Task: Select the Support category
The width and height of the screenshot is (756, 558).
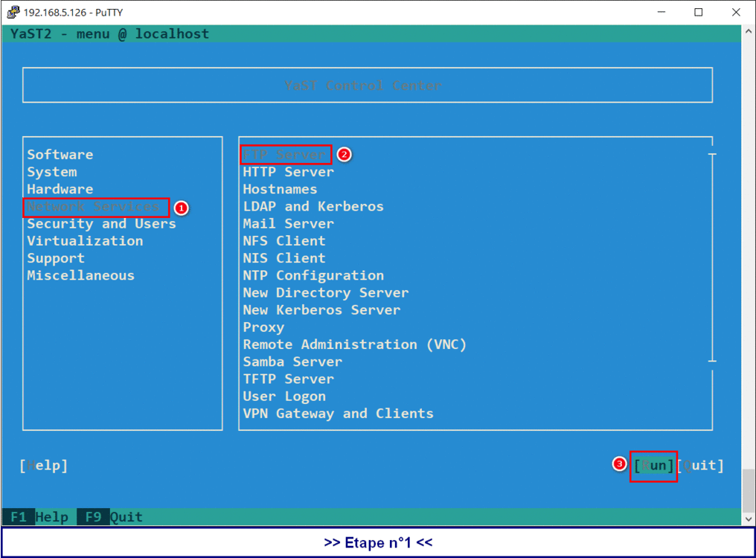Action: tap(56, 258)
